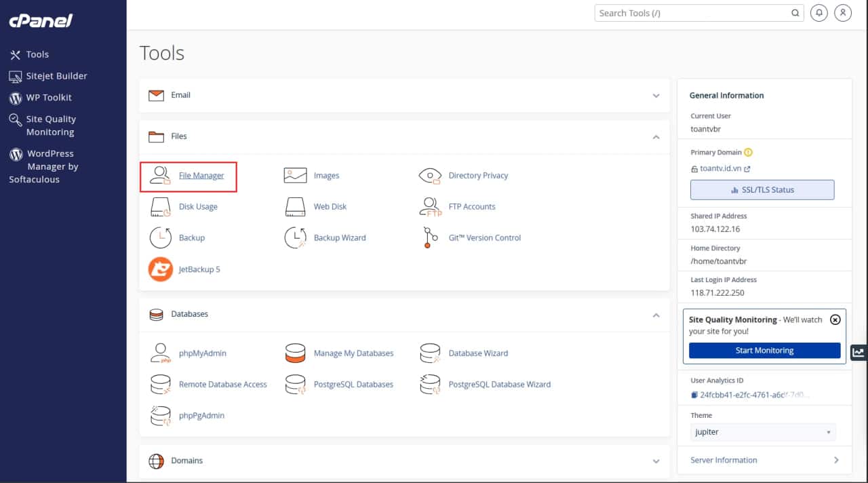868x483 pixels.
Task: Open the user account icon
Action: 843,13
